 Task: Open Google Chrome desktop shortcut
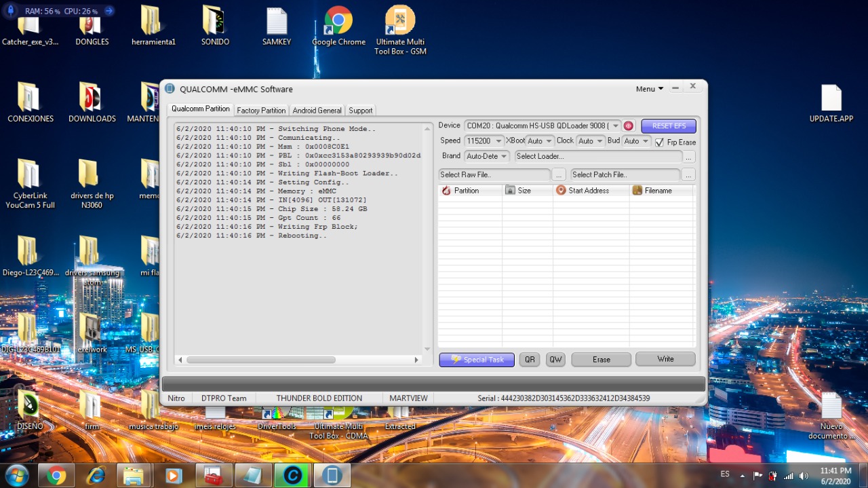338,26
